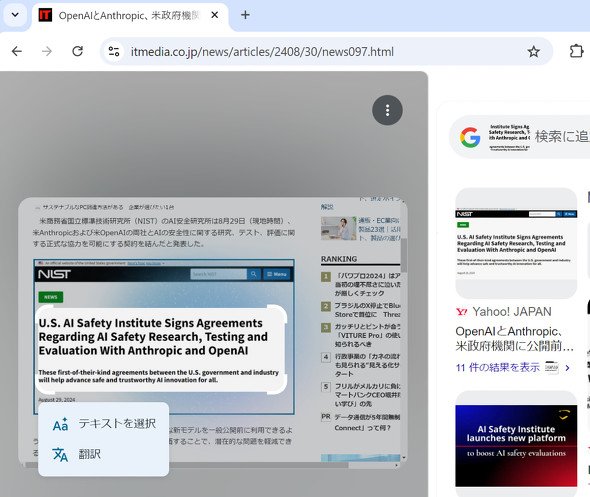Open AI Safety Institute launches platform thumbnail
The width and height of the screenshot is (590, 497).
(x=516, y=445)
